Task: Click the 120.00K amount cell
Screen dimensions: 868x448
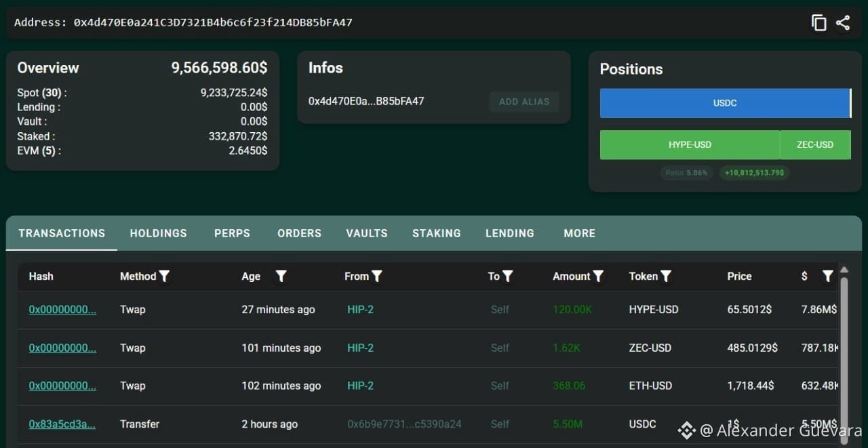Action: (x=572, y=310)
